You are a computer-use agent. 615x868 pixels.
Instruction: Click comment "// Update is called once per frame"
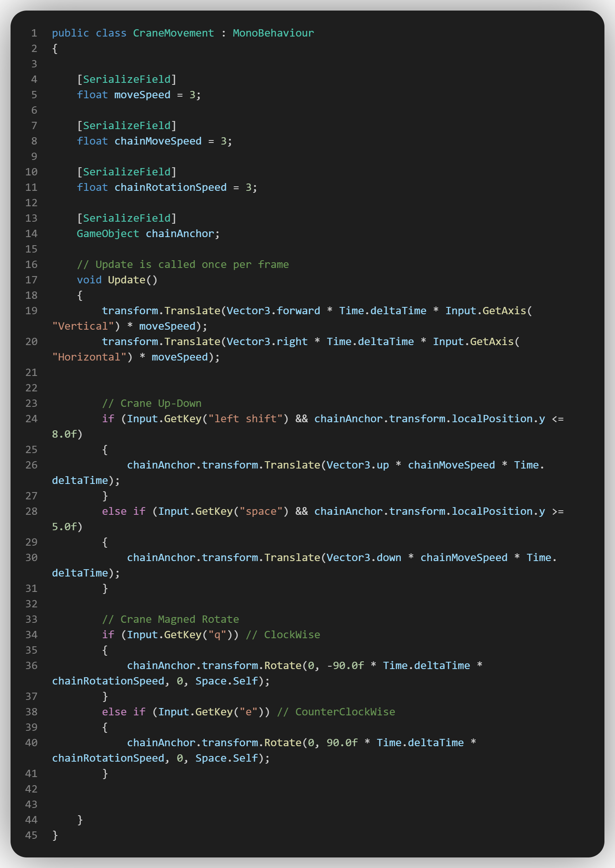183,264
